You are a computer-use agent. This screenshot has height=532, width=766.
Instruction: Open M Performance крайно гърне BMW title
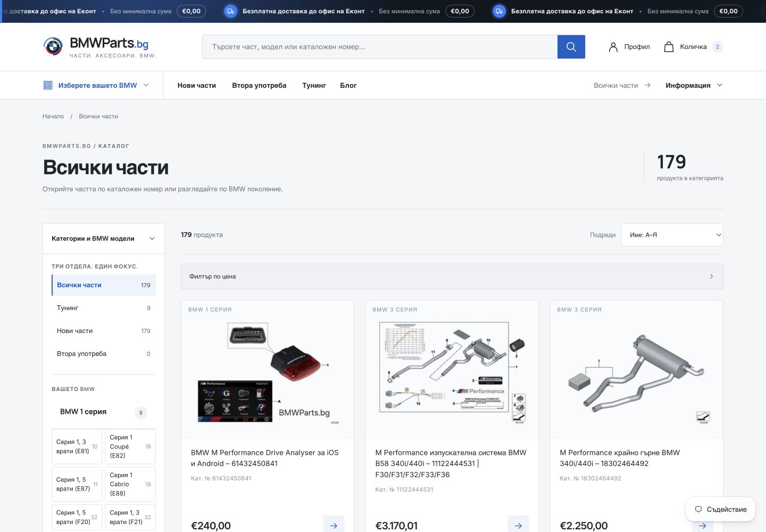tap(620, 458)
